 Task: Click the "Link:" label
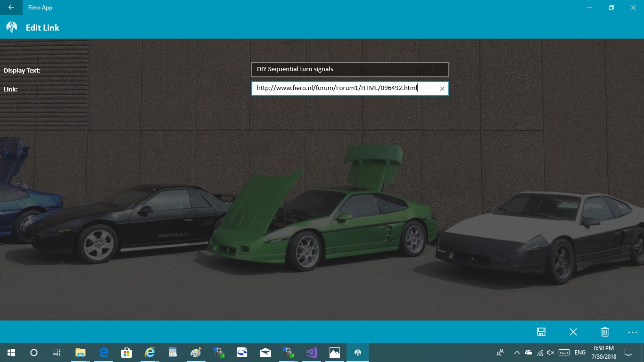[x=11, y=89]
